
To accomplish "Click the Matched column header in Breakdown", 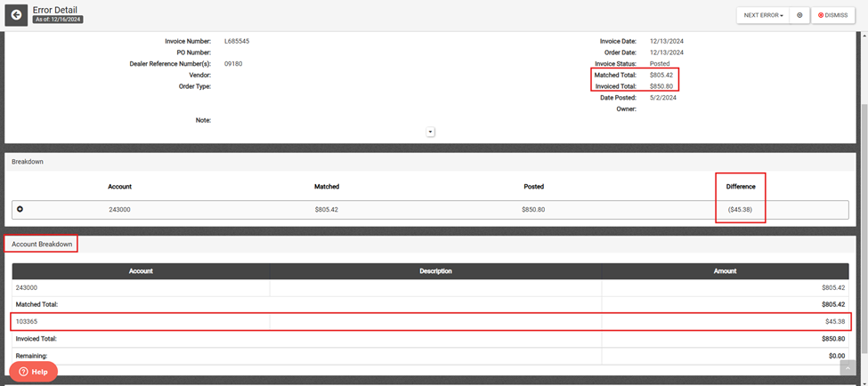I will coord(327,187).
